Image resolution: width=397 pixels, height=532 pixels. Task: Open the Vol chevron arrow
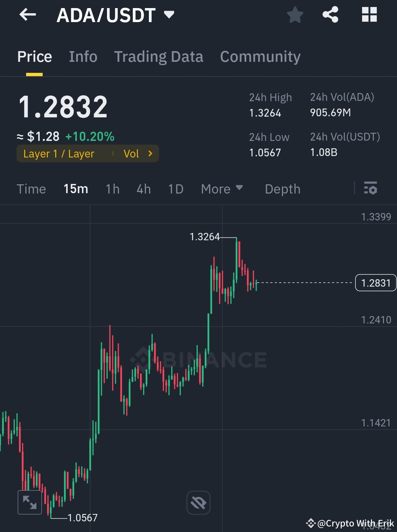(150, 153)
